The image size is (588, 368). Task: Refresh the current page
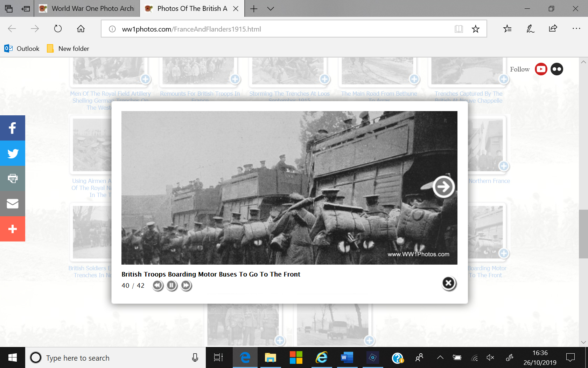pyautogui.click(x=58, y=29)
